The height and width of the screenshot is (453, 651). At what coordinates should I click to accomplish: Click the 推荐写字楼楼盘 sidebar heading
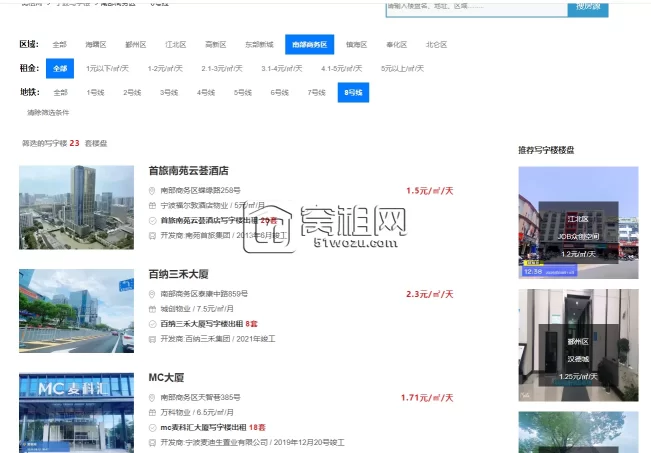tap(546, 150)
